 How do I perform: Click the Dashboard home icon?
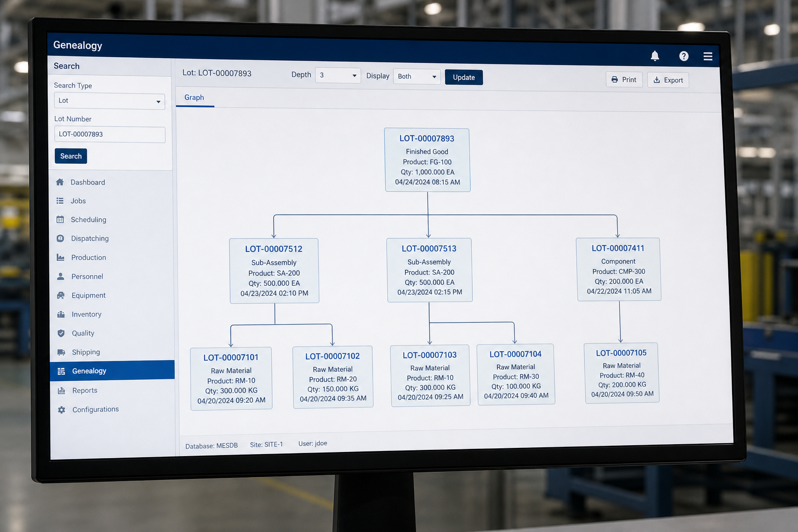(x=60, y=182)
